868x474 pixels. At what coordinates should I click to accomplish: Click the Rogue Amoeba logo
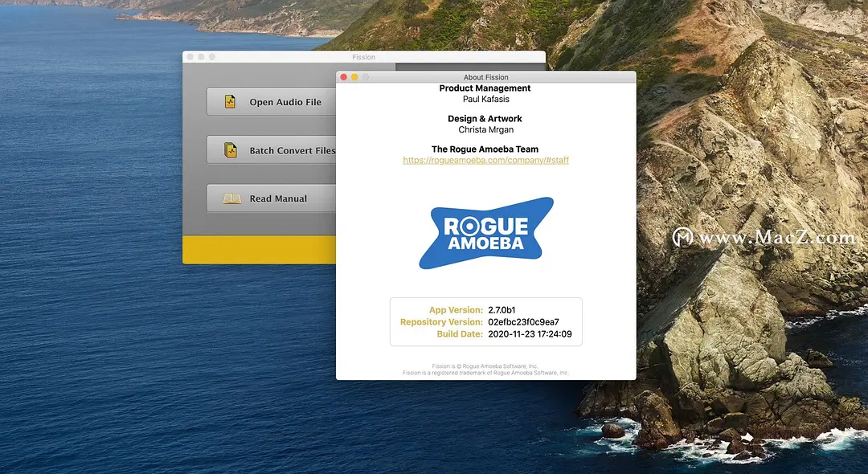486,233
